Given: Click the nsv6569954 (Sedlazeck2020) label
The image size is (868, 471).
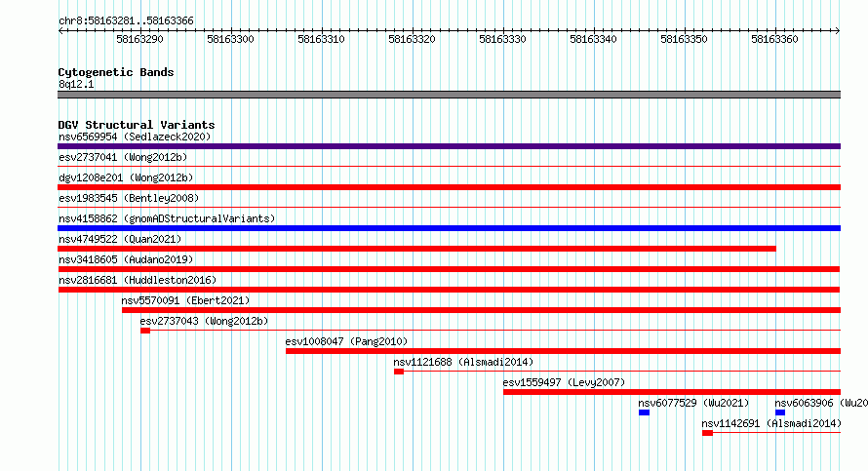Looking at the screenshot, I should 135,137.
